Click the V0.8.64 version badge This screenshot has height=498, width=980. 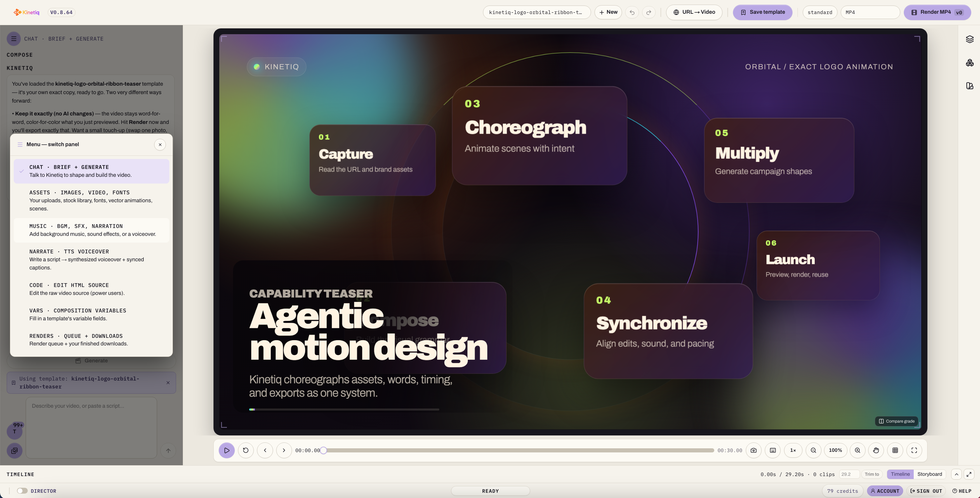click(x=61, y=12)
